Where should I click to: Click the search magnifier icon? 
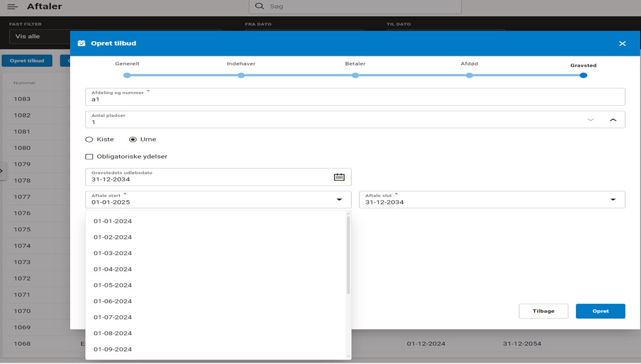pos(259,6)
